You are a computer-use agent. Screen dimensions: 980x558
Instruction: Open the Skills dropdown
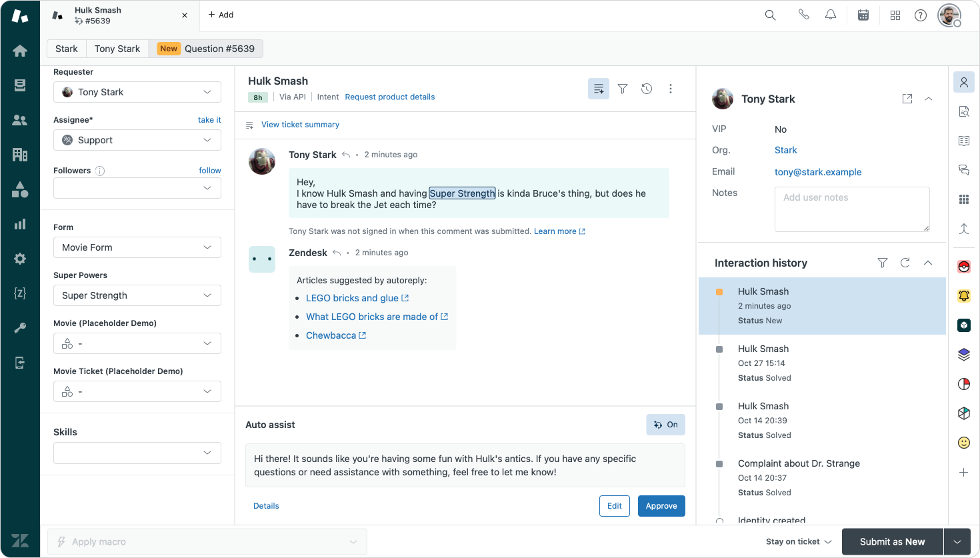pos(137,453)
